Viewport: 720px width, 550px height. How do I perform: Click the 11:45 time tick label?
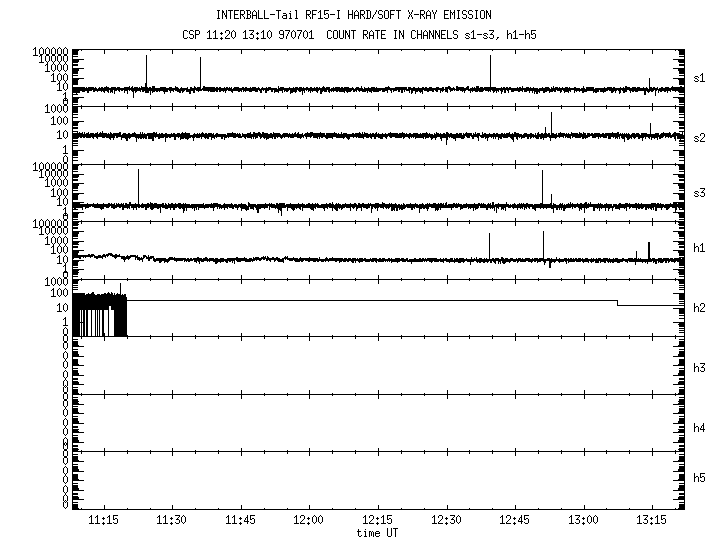(240, 521)
